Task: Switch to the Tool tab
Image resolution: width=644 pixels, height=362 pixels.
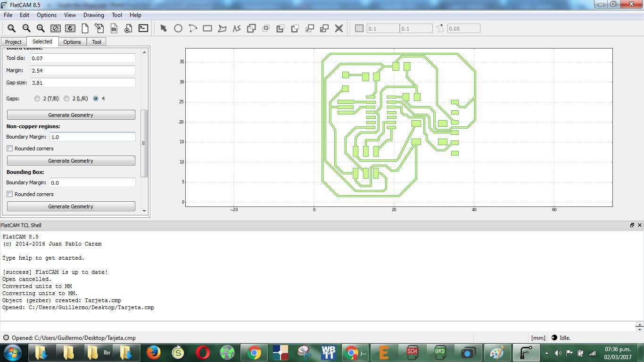Action: (97, 42)
